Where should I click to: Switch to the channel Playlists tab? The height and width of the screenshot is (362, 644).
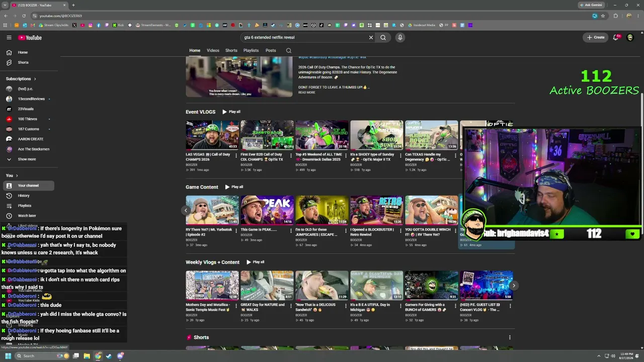pos(251,50)
